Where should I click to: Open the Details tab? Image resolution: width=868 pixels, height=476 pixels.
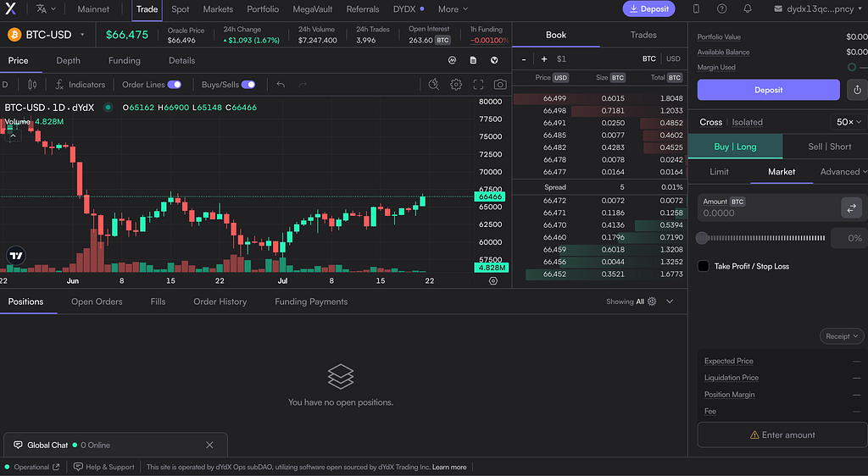pos(181,60)
